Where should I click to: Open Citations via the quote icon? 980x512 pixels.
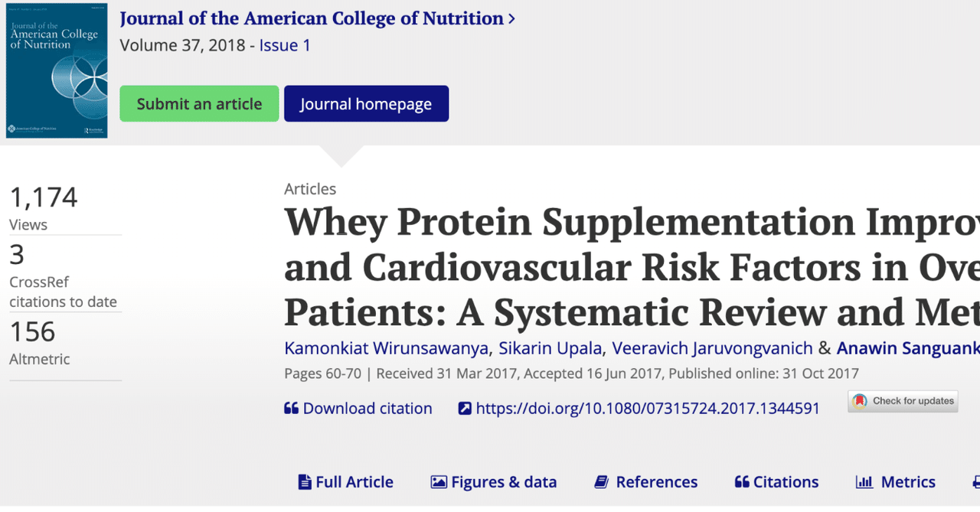coord(741,482)
